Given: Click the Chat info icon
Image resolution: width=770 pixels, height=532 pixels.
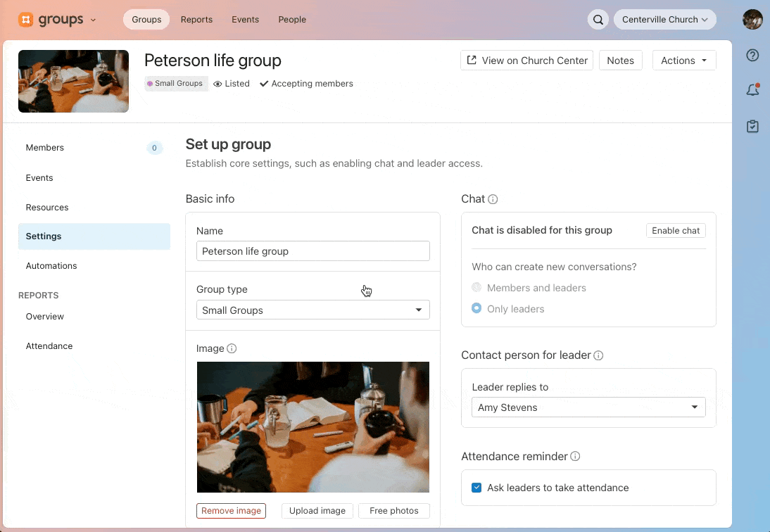Looking at the screenshot, I should click(493, 199).
